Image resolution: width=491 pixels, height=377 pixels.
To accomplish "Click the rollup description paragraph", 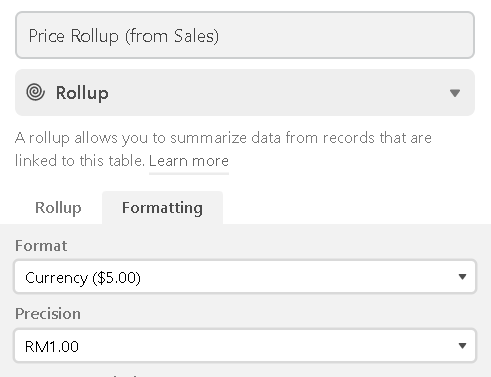I will tap(223, 149).
